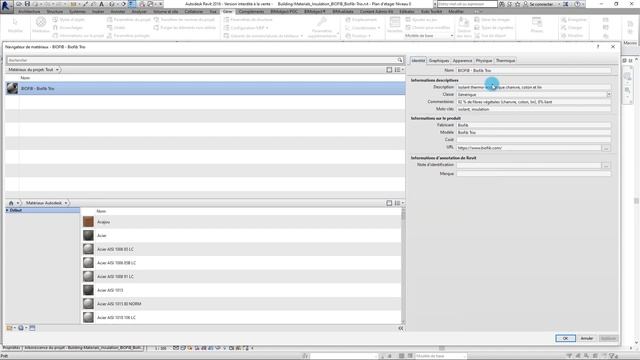Click the Annuler button
Viewport: 640px width, 360px height.
point(587,338)
